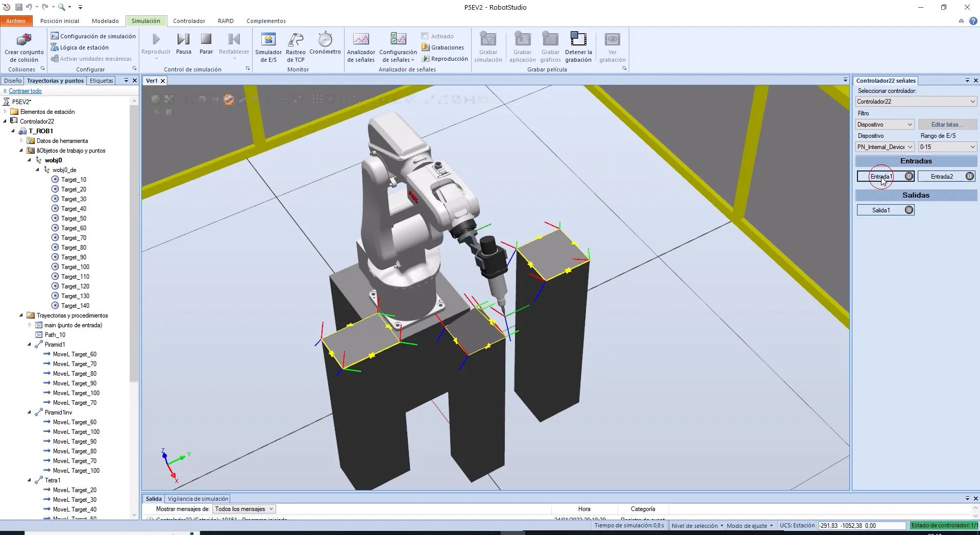Select Target_10 in the tree
Image resolution: width=980 pixels, height=535 pixels.
pyautogui.click(x=73, y=180)
